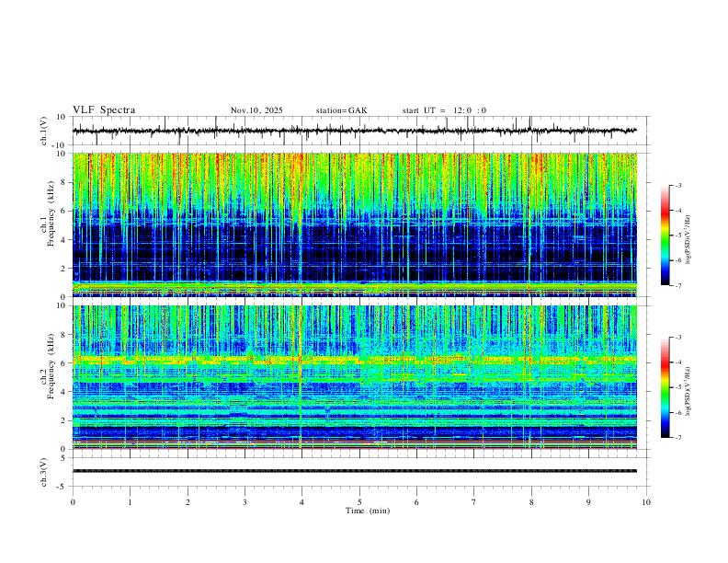Click time axis tick label "8"
The height and width of the screenshot is (563, 728).
tap(531, 502)
